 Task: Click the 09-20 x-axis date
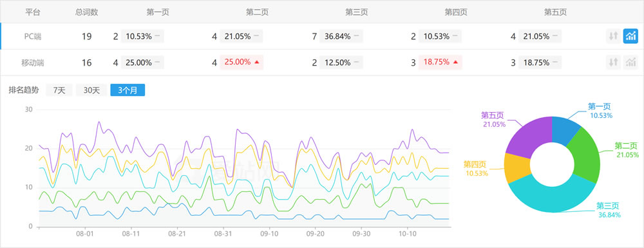tap(315, 234)
